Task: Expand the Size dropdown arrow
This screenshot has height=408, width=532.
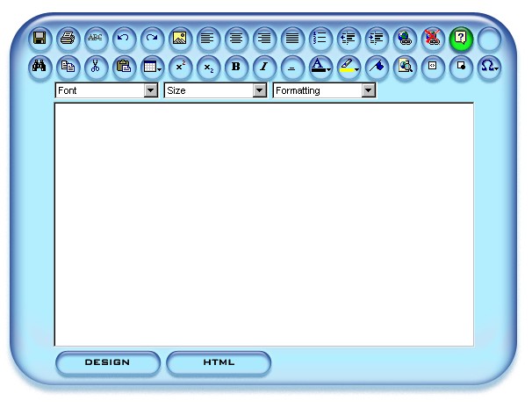Action: pyautogui.click(x=260, y=90)
